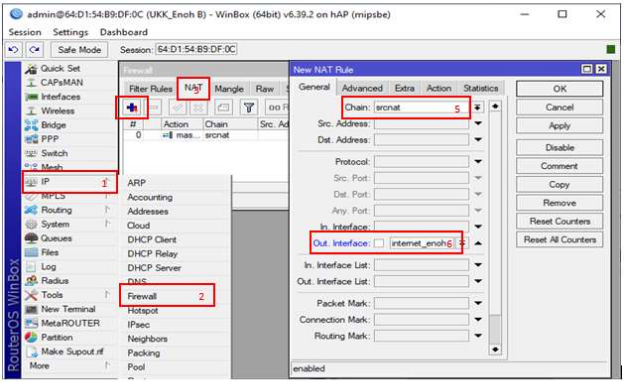Expand the Dst. Address field
The height and width of the screenshot is (382, 624).
[x=478, y=140]
